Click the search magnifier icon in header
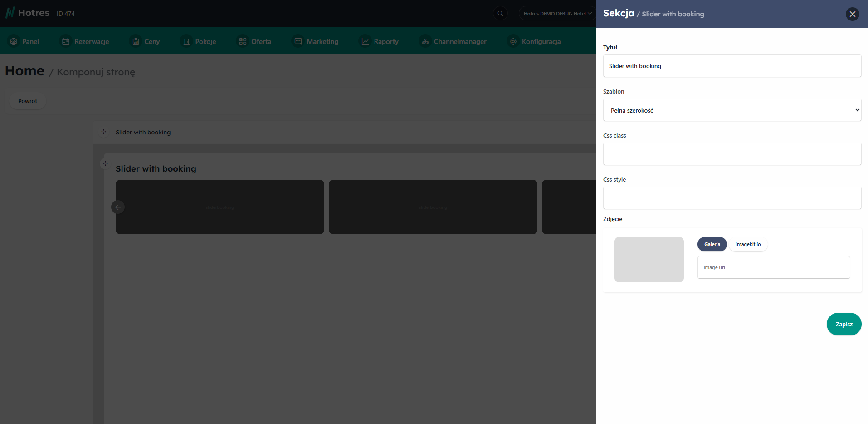 [x=500, y=14]
